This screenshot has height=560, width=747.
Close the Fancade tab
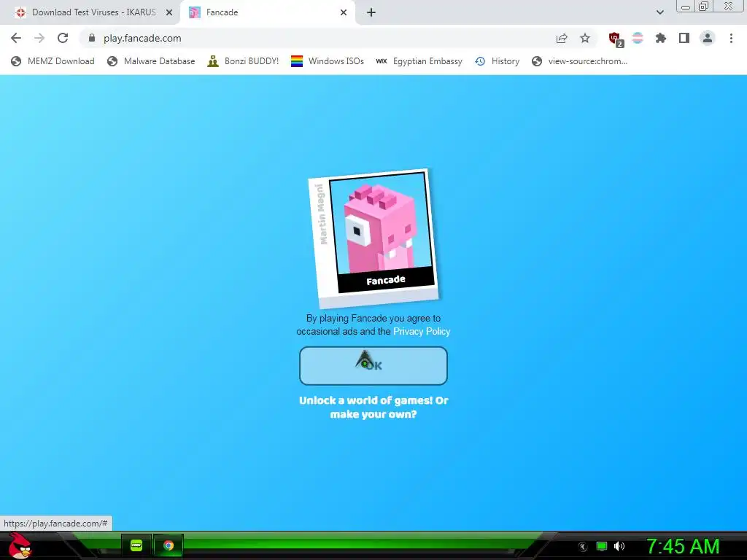[x=344, y=12]
